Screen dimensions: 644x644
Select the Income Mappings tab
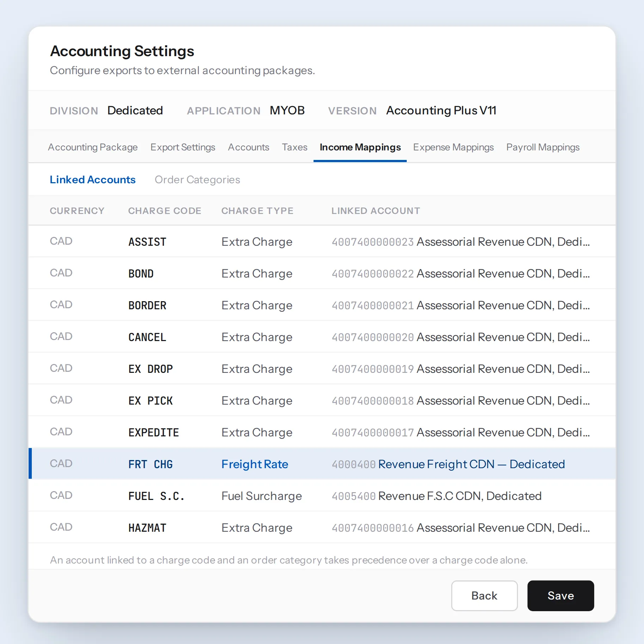coord(360,147)
